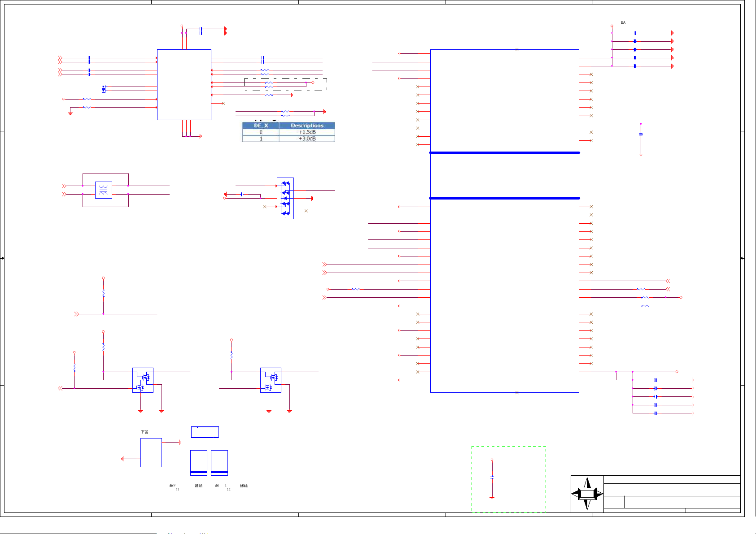Select the rectangular part labeled 下蓋

151,452
